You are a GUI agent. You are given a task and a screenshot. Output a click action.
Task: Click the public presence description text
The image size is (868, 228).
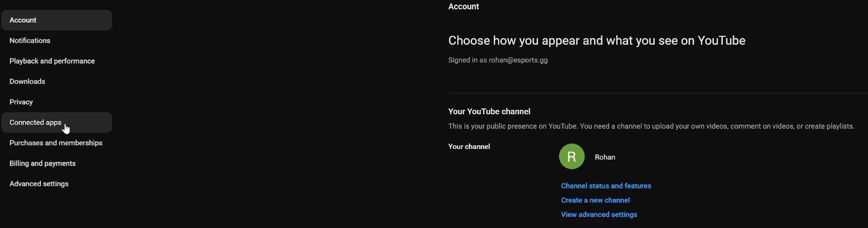click(x=651, y=126)
